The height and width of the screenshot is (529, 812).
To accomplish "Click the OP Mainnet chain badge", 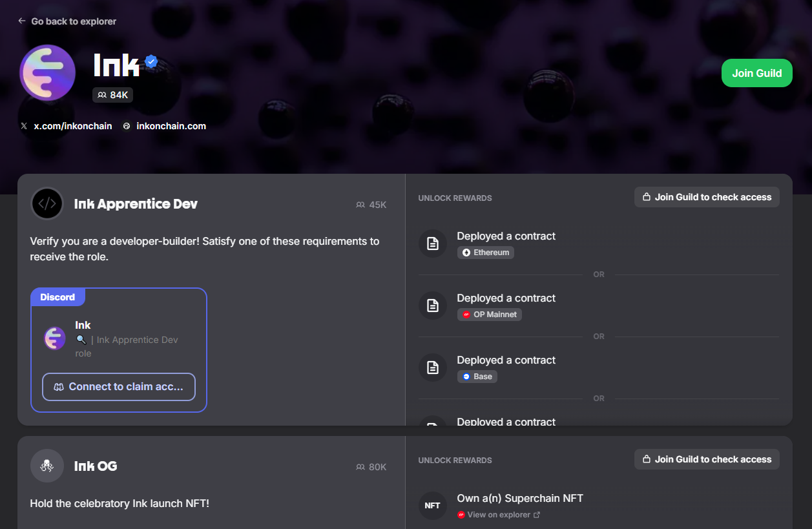I will [490, 315].
